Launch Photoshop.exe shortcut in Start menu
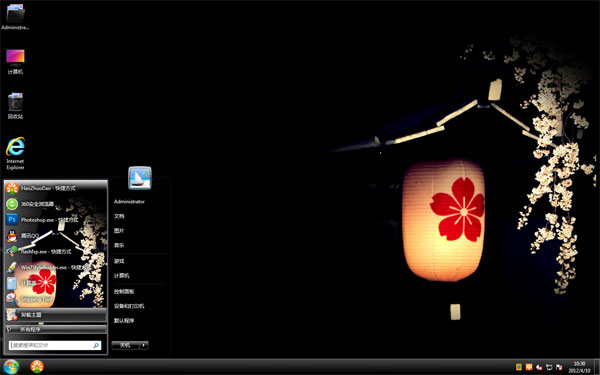The width and height of the screenshot is (600, 375). point(55,220)
